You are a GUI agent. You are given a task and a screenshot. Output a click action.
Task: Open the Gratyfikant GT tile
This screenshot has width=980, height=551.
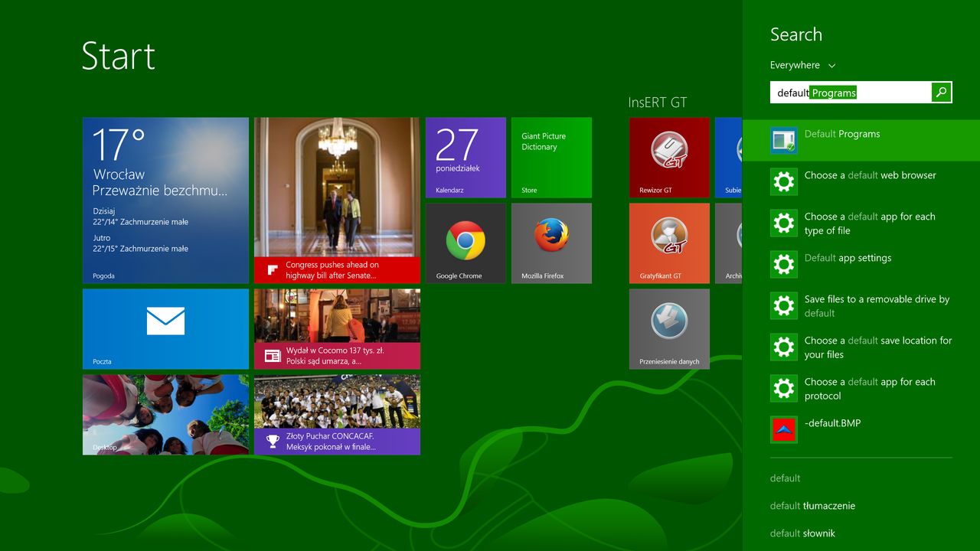tap(669, 243)
